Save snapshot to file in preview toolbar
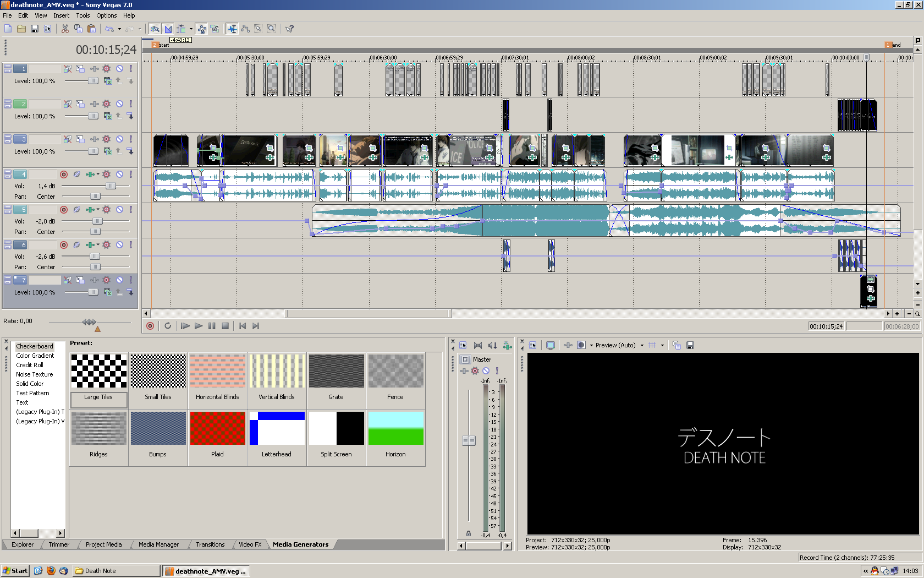924x578 pixels. tap(690, 345)
